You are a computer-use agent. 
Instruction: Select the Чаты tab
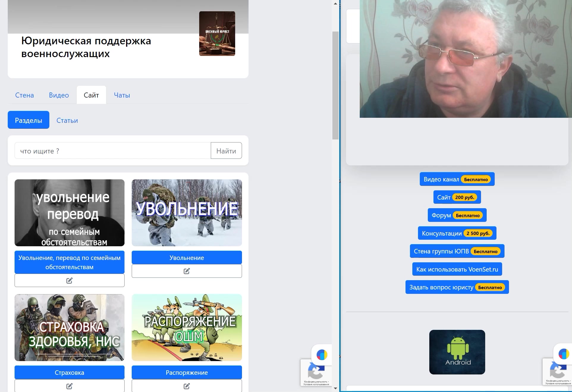(122, 95)
